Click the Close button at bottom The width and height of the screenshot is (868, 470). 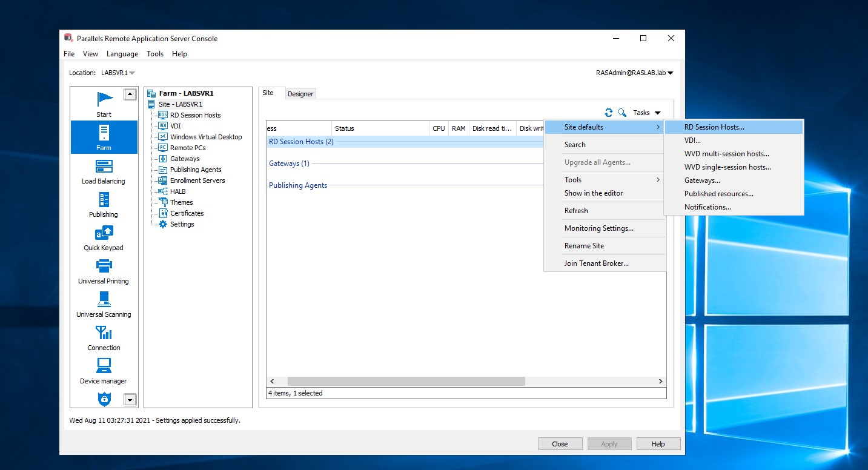(560, 444)
